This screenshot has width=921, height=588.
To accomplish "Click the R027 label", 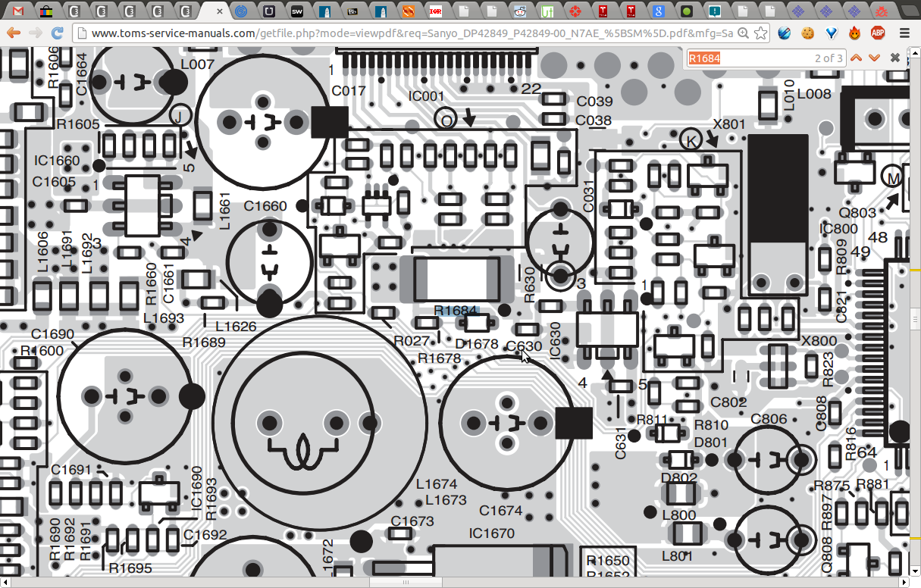I will (x=412, y=341).
